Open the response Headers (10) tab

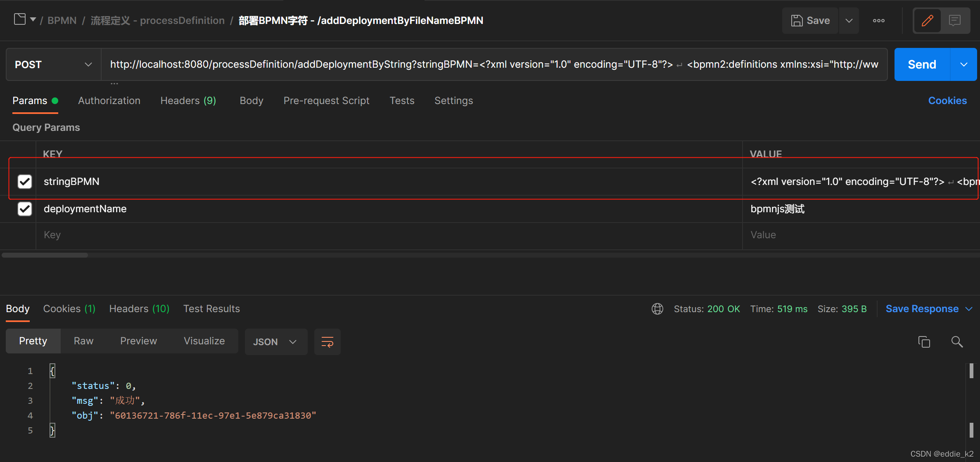pos(139,309)
